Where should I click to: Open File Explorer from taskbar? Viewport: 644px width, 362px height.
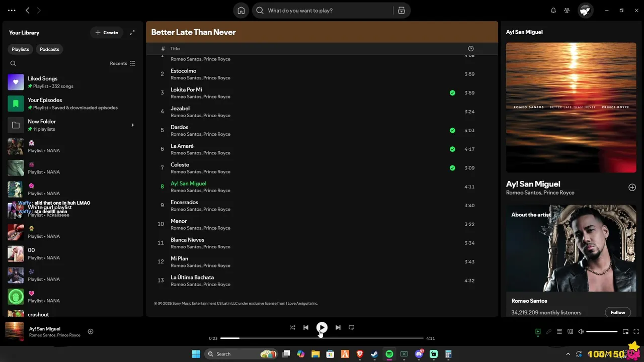tap(315, 354)
